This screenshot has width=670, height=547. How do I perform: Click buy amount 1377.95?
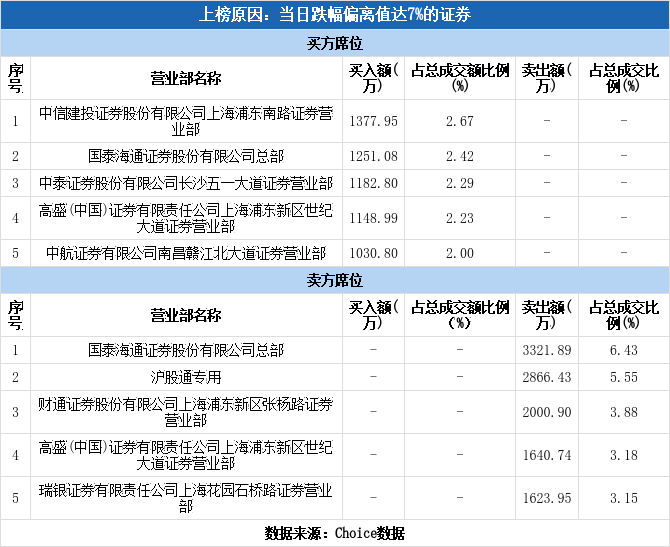[373, 121]
